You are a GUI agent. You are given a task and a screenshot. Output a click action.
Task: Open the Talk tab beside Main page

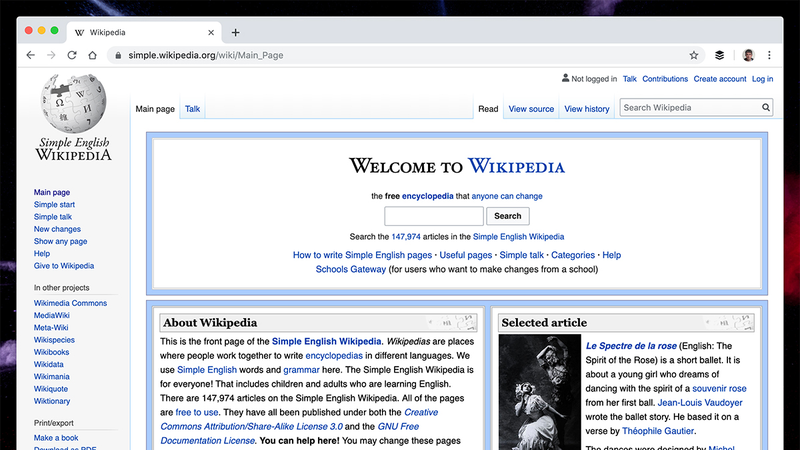click(x=192, y=109)
